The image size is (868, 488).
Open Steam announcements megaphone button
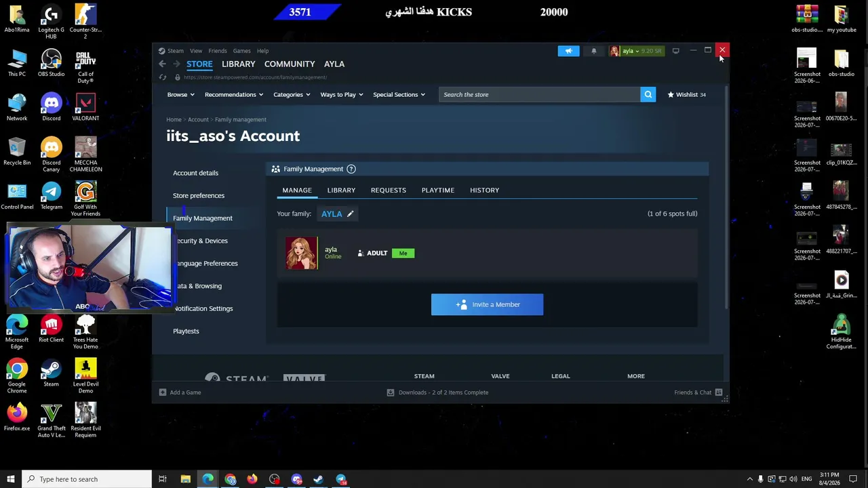(x=568, y=51)
